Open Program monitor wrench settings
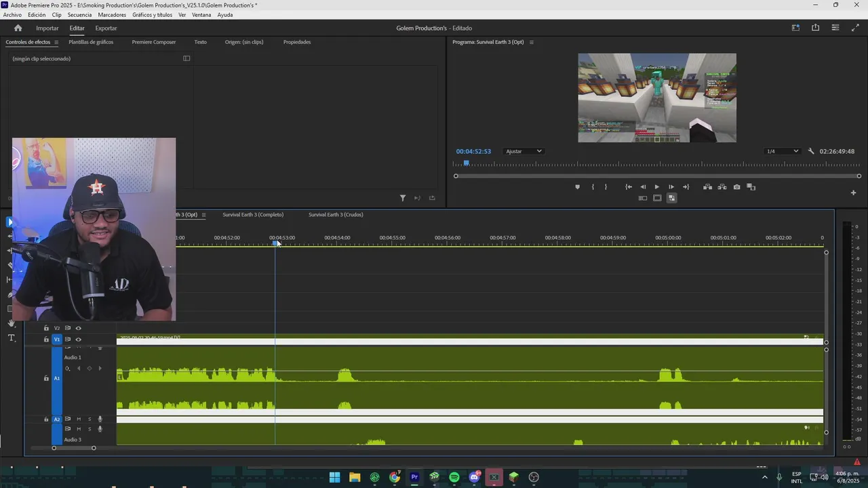This screenshot has width=868, height=488. [811, 151]
